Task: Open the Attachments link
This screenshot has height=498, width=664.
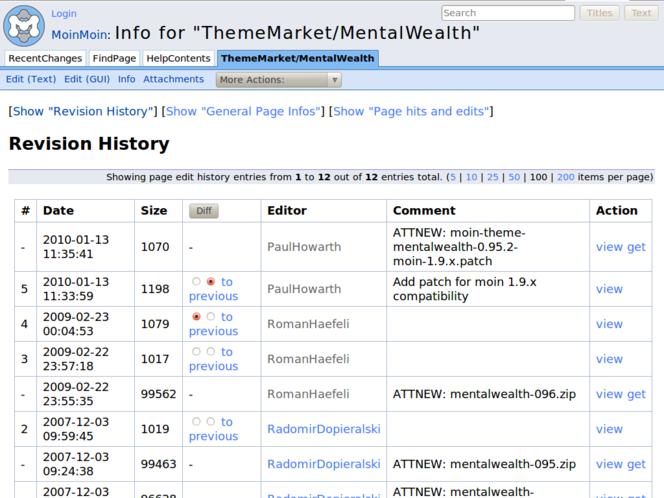Action: (173, 80)
